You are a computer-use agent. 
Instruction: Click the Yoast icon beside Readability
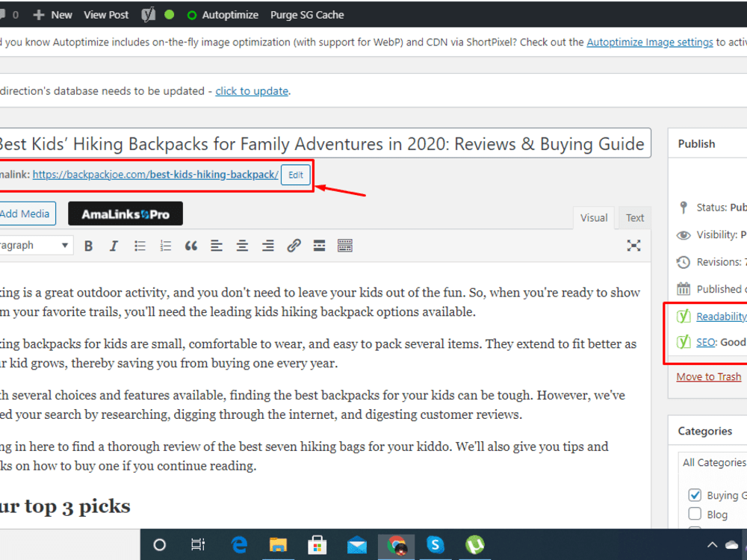click(684, 316)
